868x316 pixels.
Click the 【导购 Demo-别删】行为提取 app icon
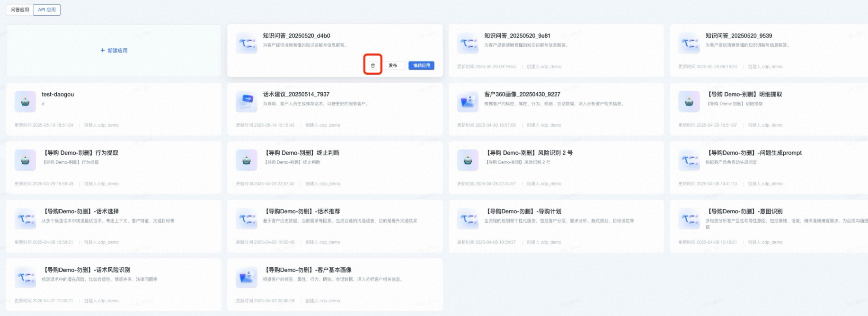[x=25, y=160]
